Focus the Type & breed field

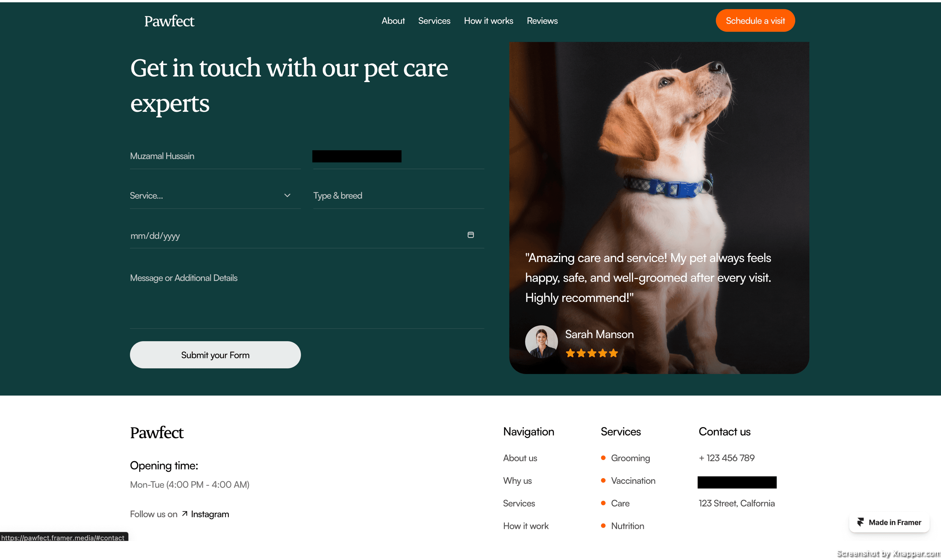point(398,196)
